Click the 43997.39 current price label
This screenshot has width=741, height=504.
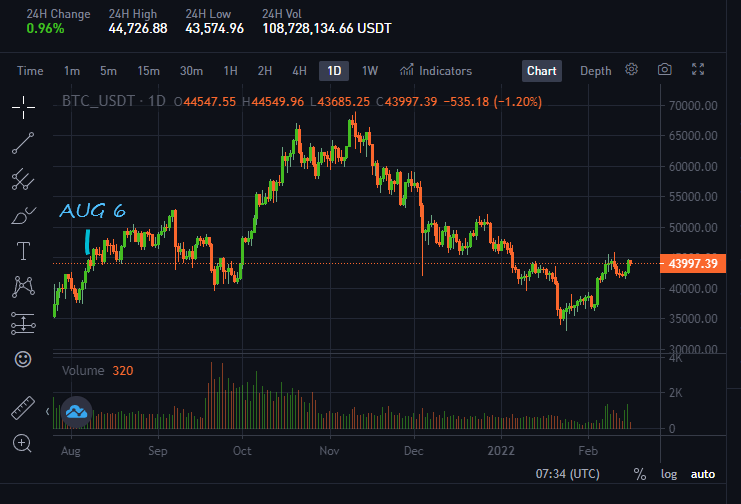693,263
